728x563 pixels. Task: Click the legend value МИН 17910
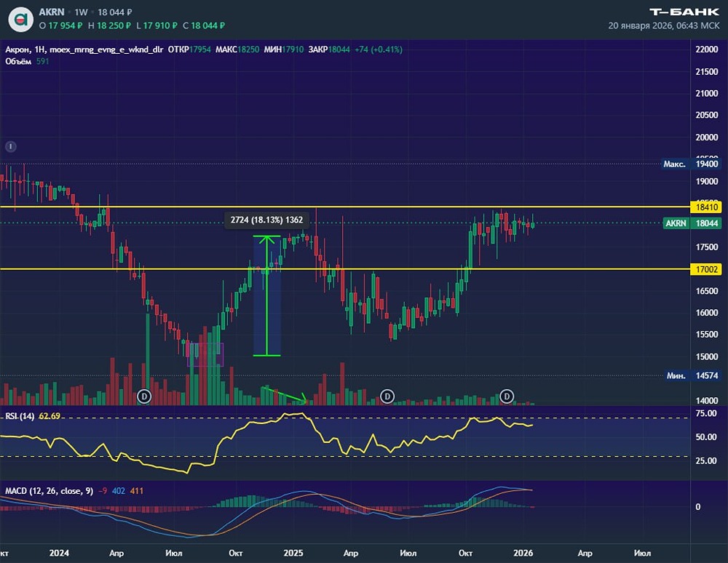284,49
